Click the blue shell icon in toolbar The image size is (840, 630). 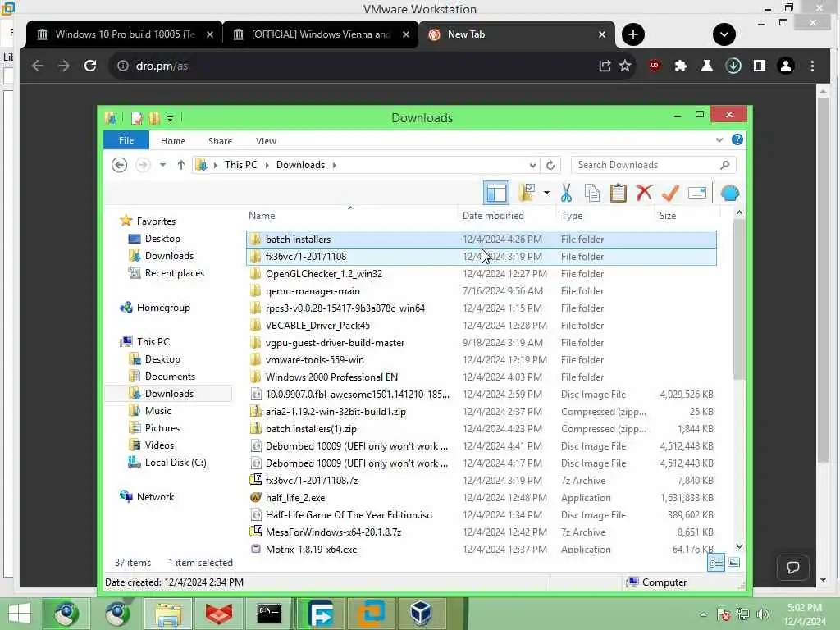pos(729,193)
